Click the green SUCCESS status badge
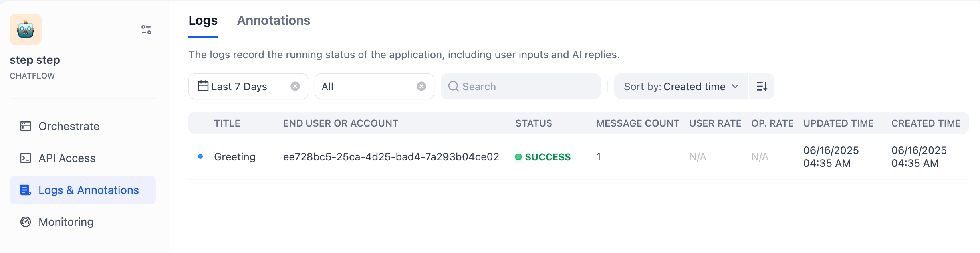Screen dimensions: 980x253 (x=543, y=157)
